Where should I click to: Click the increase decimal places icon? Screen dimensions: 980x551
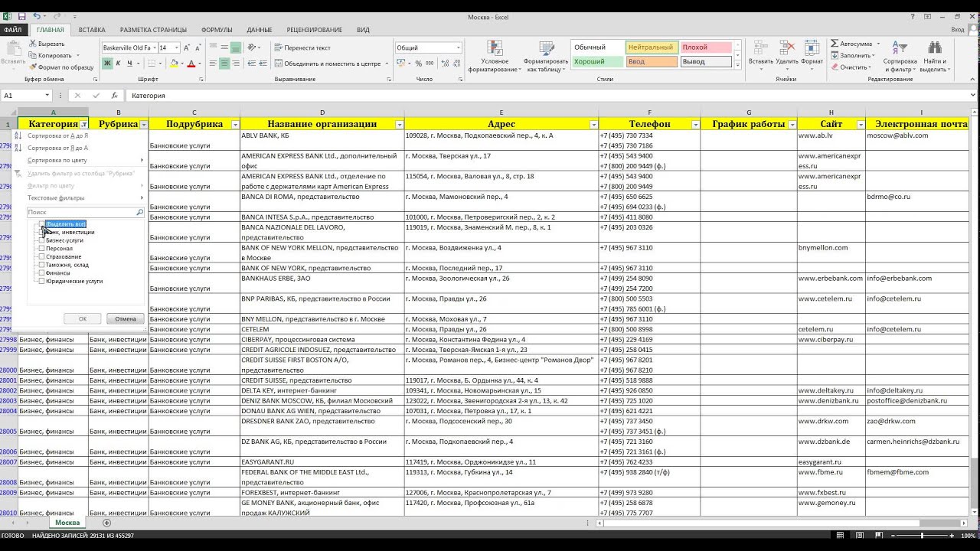click(x=445, y=63)
